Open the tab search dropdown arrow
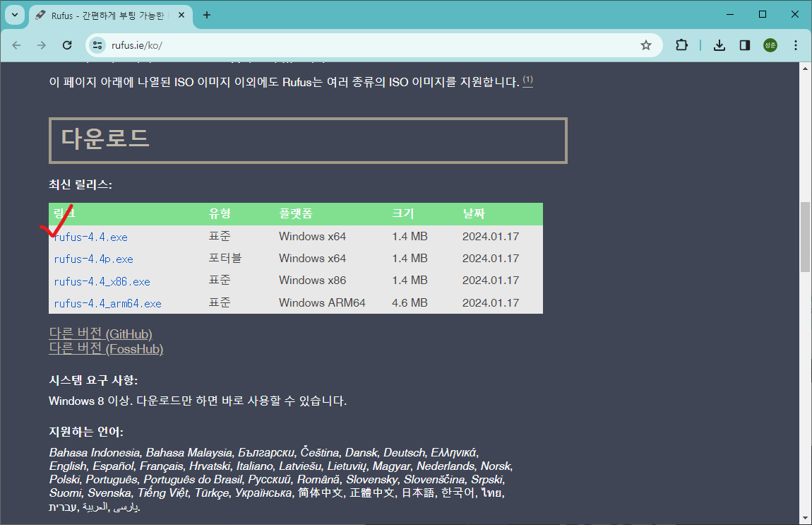 pos(15,15)
